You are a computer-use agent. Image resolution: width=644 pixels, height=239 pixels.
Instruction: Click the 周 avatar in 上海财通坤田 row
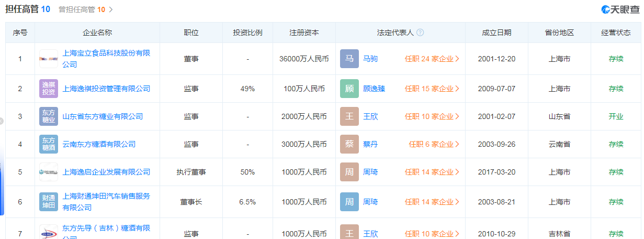349,202
